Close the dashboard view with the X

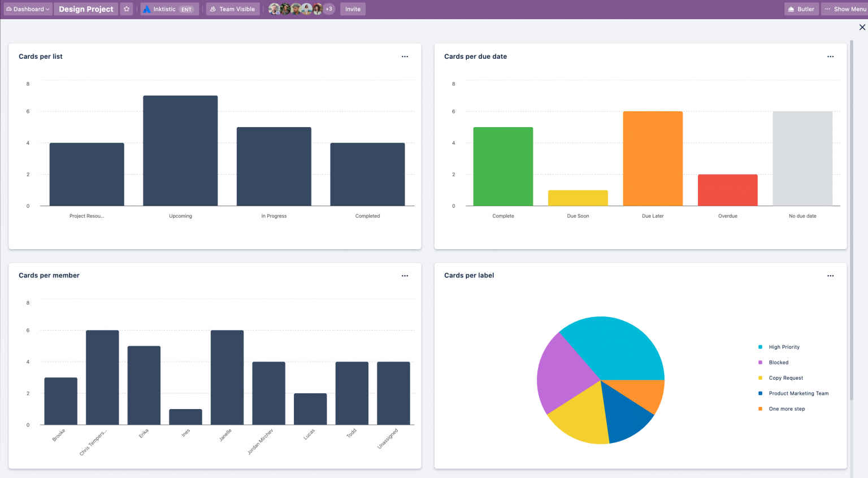pos(861,27)
